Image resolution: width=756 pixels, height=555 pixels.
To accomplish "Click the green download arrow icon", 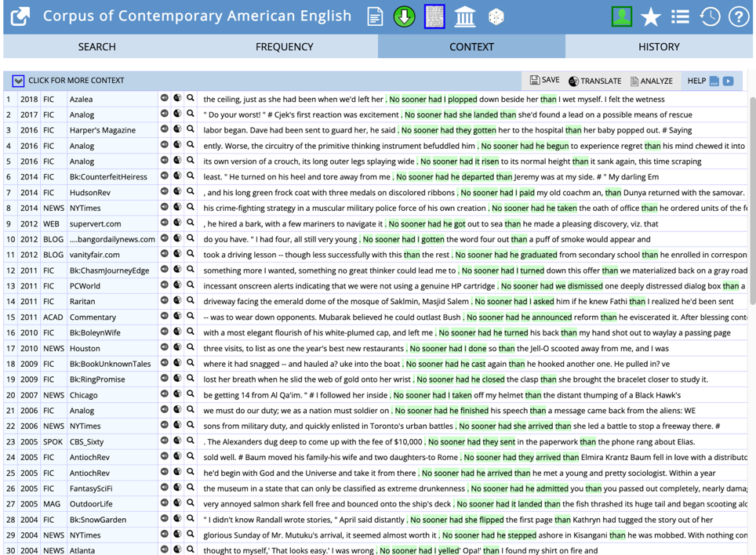I will pos(404,17).
